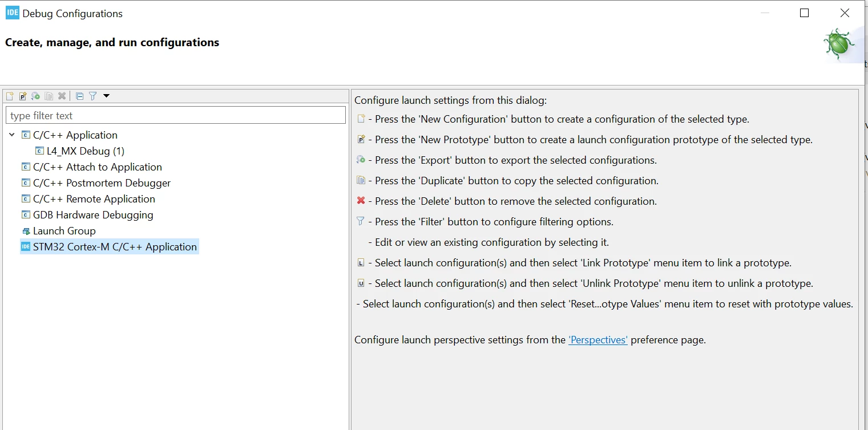
Task: Click the green bug debug icon
Action: (839, 44)
